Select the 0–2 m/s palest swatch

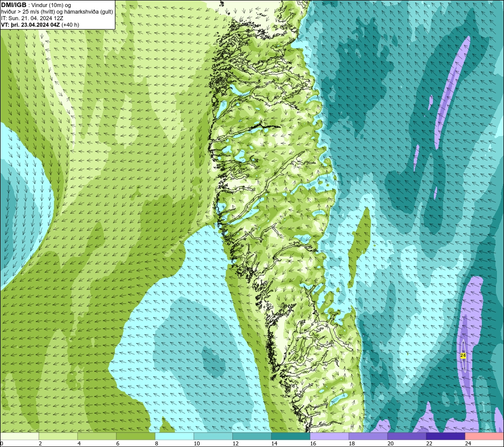click(20, 436)
